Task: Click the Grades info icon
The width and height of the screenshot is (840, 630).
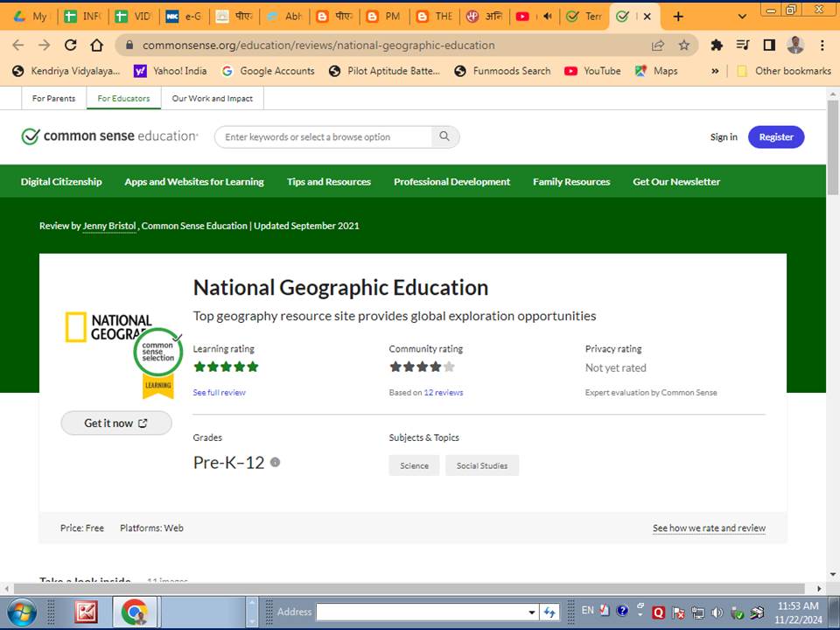Action: click(275, 462)
